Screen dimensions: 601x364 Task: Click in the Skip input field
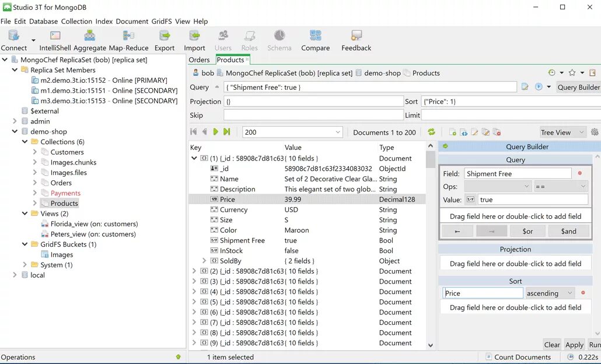pyautogui.click(x=313, y=116)
